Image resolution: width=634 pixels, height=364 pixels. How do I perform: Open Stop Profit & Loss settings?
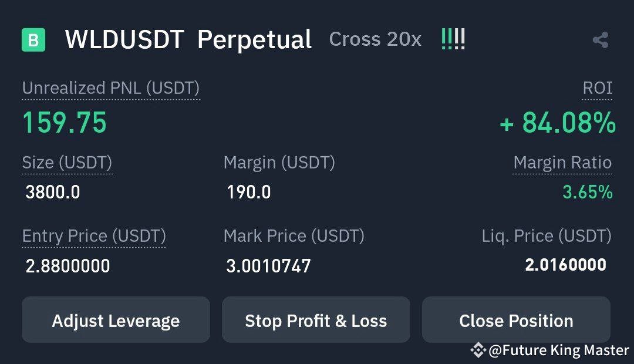point(316,321)
